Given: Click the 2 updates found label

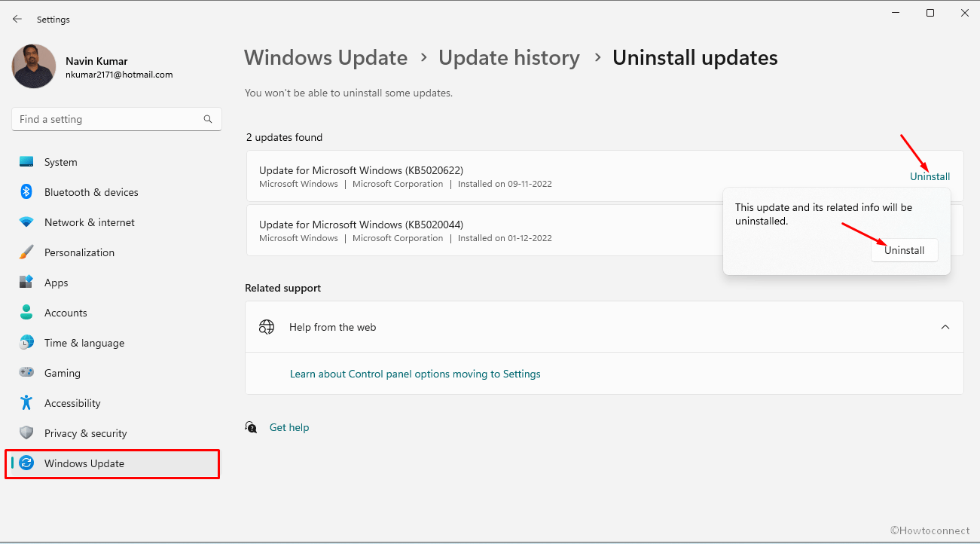Looking at the screenshot, I should coord(284,137).
